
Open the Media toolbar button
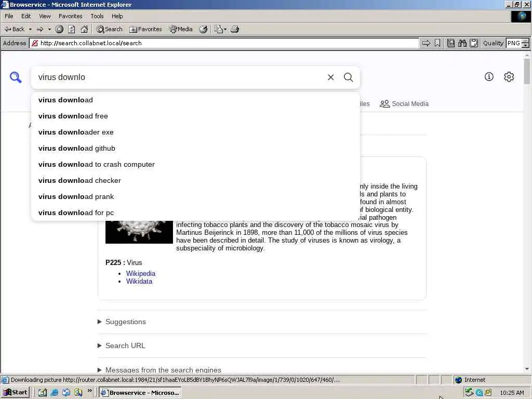181,29
